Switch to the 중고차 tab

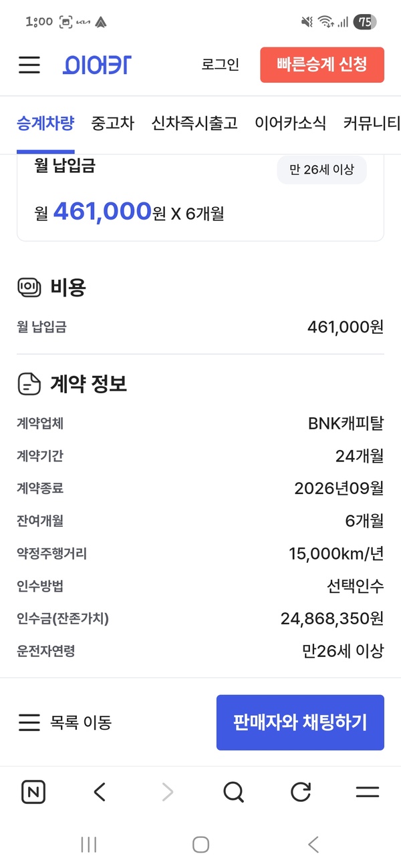pos(112,124)
